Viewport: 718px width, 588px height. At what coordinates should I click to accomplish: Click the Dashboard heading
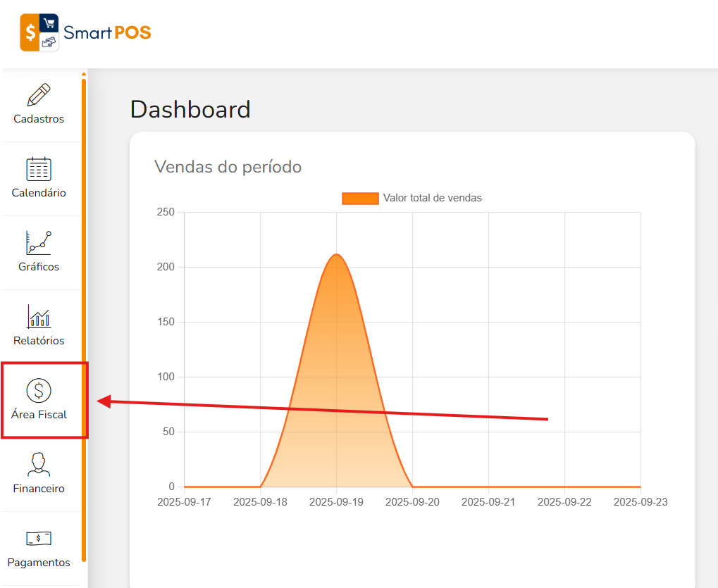(x=190, y=110)
